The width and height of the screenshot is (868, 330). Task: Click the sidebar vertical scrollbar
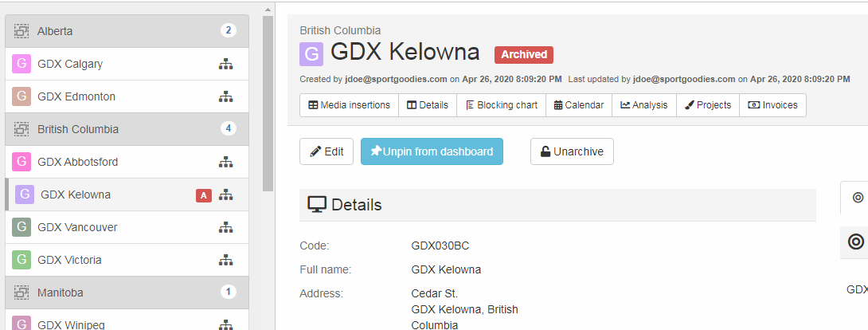268,104
